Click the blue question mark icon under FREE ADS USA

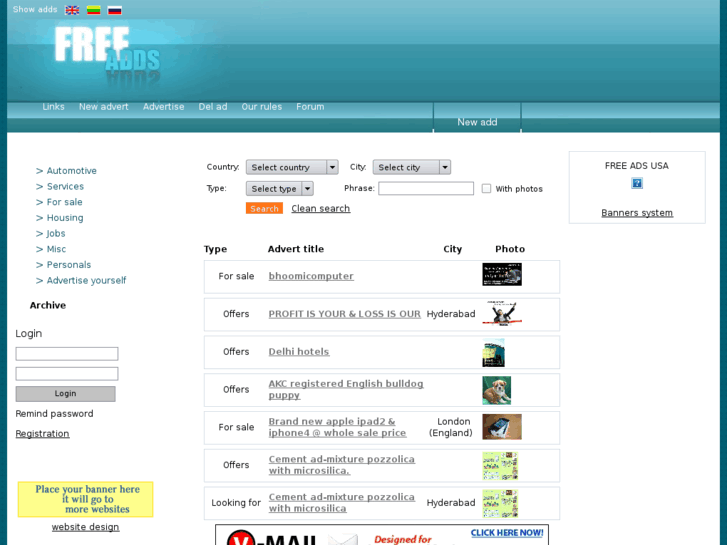click(637, 183)
